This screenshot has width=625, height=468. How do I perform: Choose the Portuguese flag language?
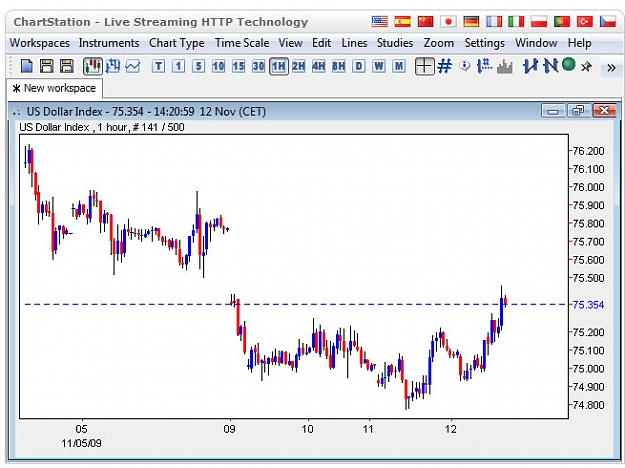tap(562, 22)
